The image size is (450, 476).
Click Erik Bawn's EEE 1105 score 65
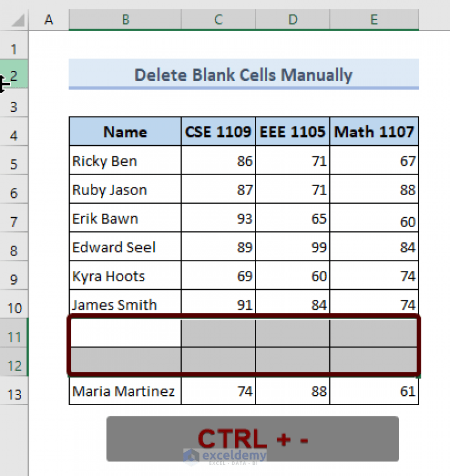pyautogui.click(x=292, y=218)
